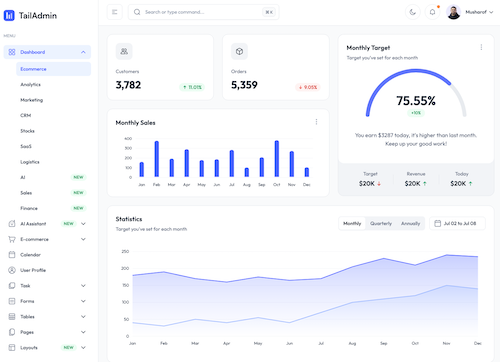
Task: Click the AI Assistant sidebar icon
Action: (x=12, y=224)
